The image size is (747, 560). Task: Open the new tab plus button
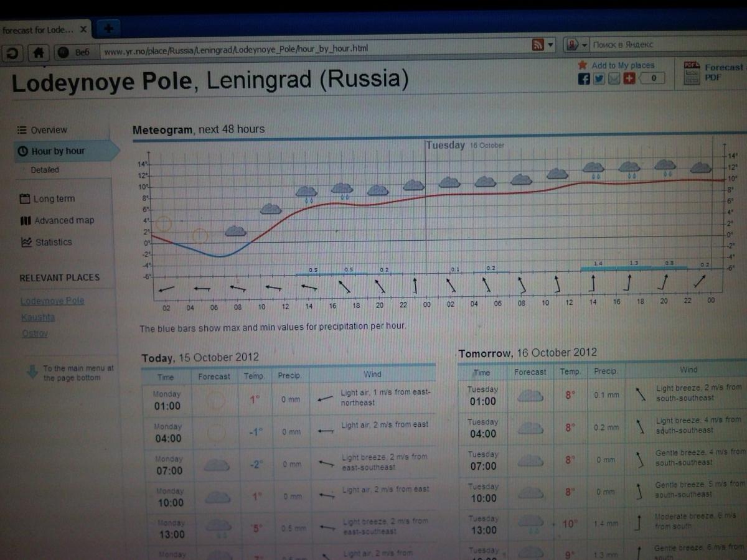(x=108, y=29)
